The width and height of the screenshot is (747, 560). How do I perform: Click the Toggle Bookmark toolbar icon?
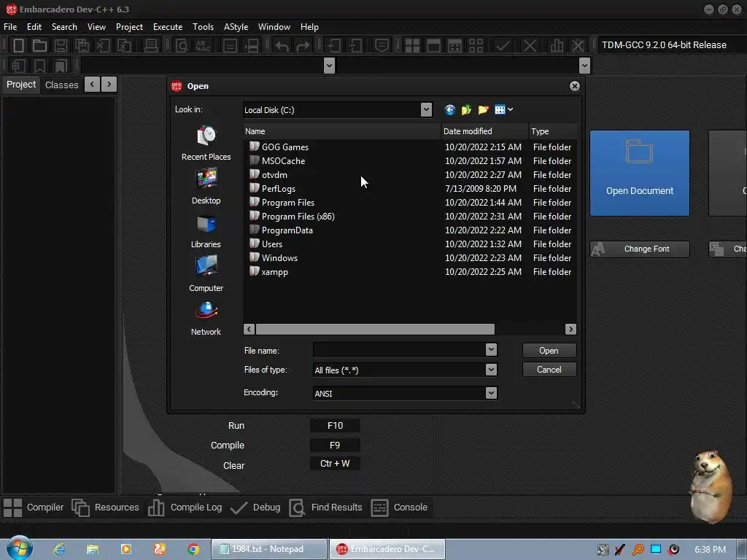pyautogui.click(x=39, y=66)
